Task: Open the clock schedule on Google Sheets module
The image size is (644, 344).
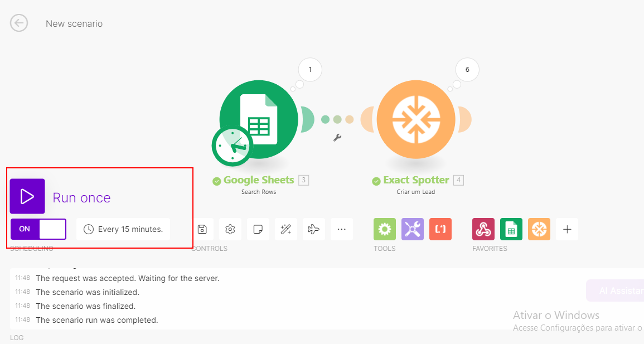Action: click(232, 146)
